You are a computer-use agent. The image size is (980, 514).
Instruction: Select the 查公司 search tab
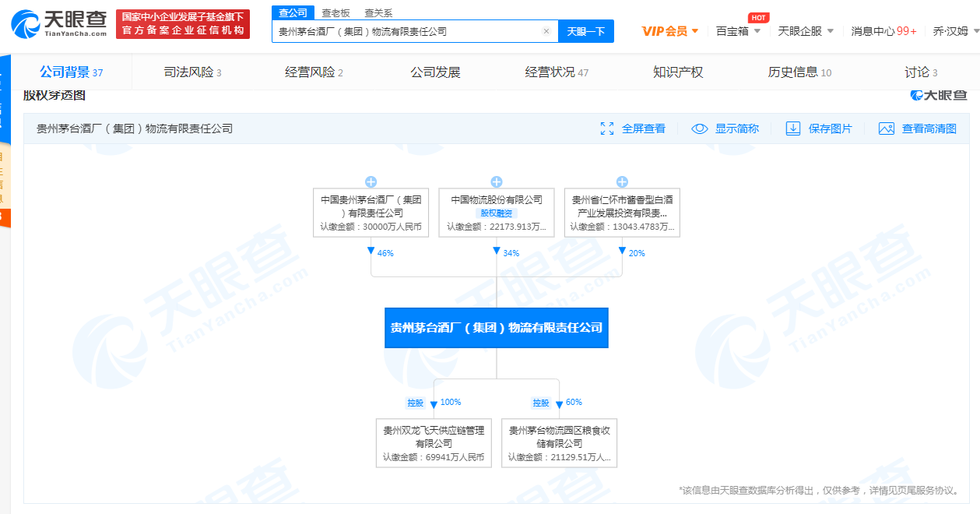click(293, 12)
